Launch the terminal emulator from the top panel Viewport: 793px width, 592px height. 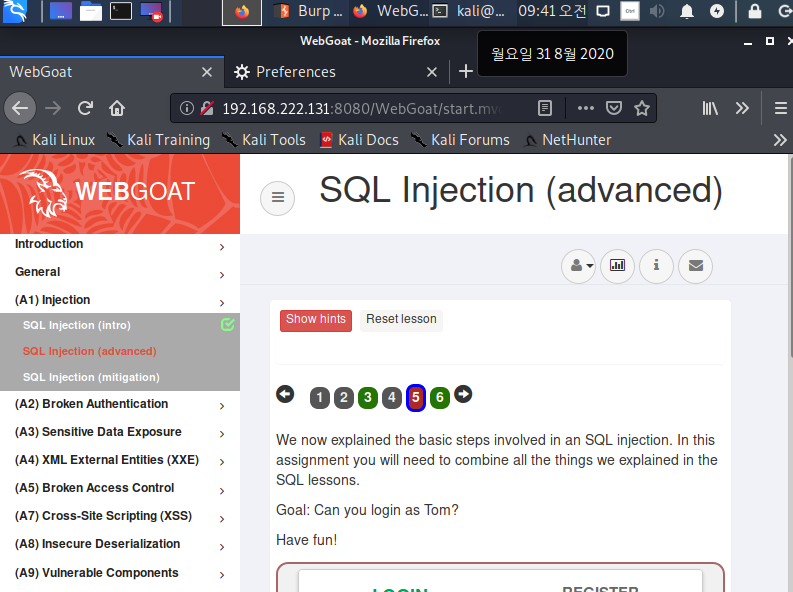[x=121, y=11]
